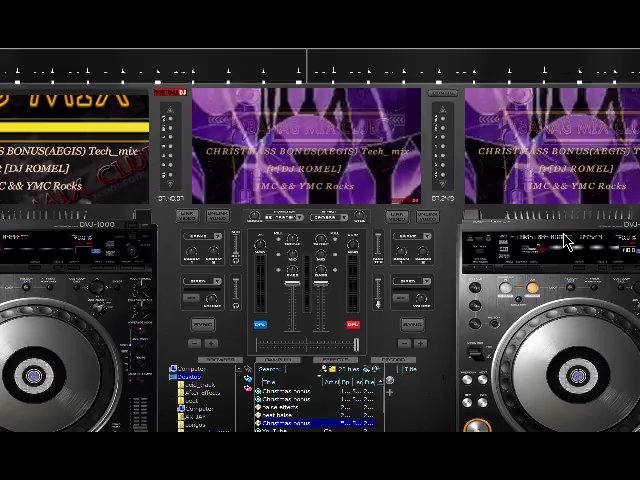The width and height of the screenshot is (640, 480).
Task: Click the video transition knob left of dropdown
Action: 254,216
